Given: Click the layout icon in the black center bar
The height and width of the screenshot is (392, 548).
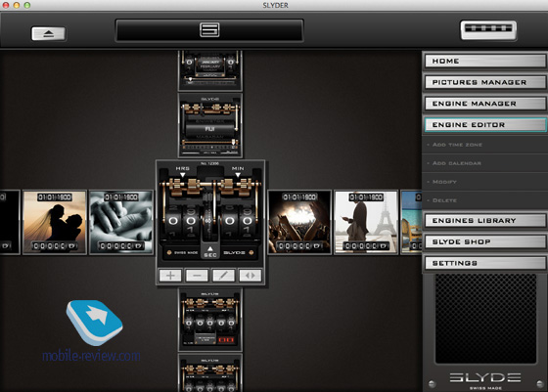Looking at the screenshot, I should (209, 29).
